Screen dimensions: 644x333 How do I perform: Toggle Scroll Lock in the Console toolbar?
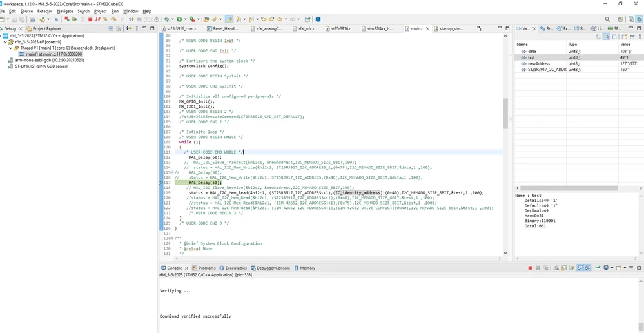564,268
